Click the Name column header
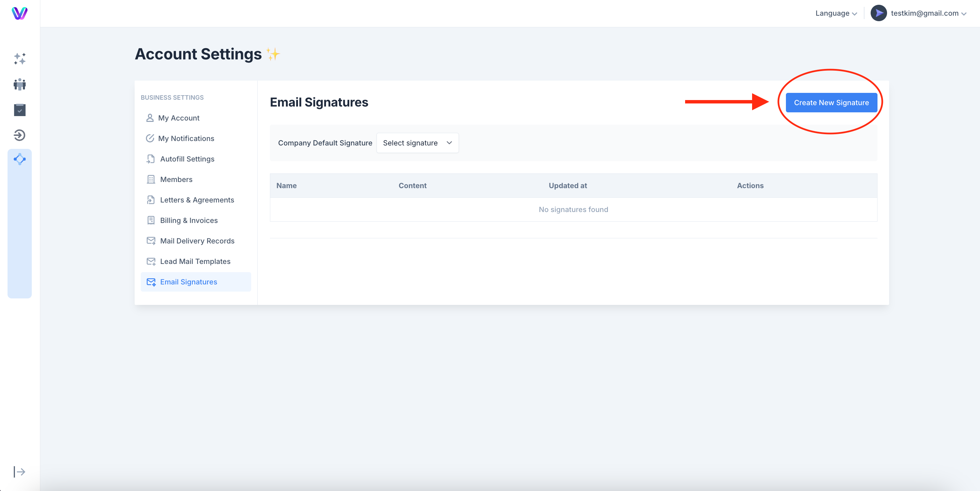 pos(286,185)
